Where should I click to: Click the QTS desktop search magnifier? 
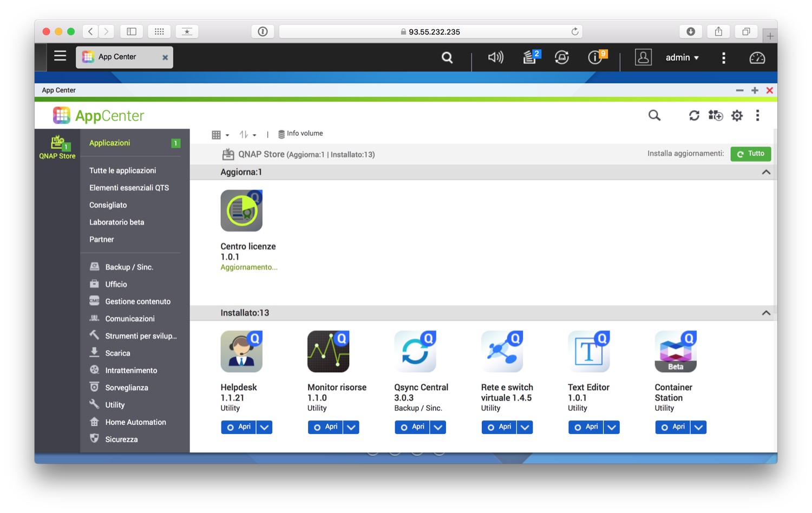click(447, 57)
